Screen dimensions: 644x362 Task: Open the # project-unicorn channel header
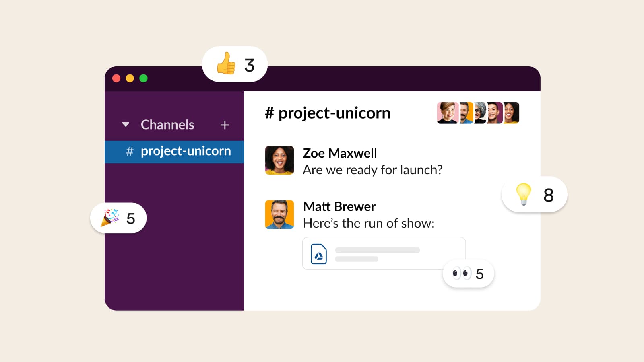pos(328,113)
